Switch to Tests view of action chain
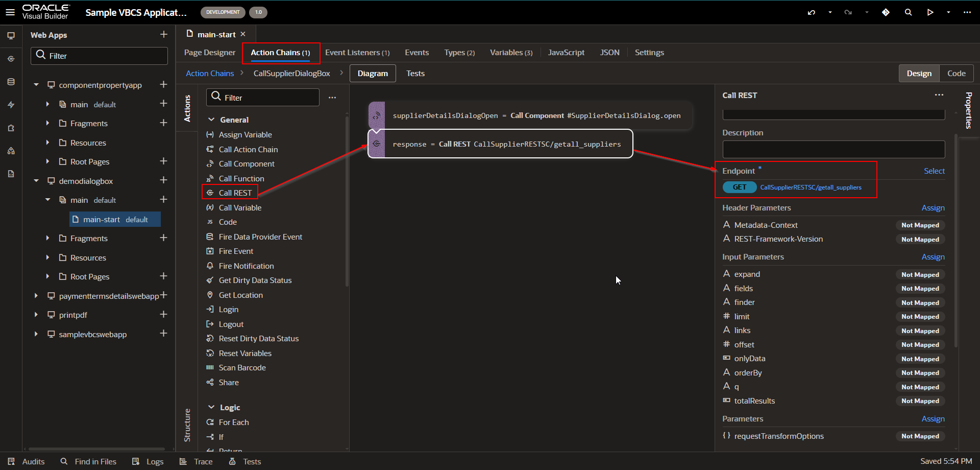This screenshot has width=980, height=470. [415, 74]
